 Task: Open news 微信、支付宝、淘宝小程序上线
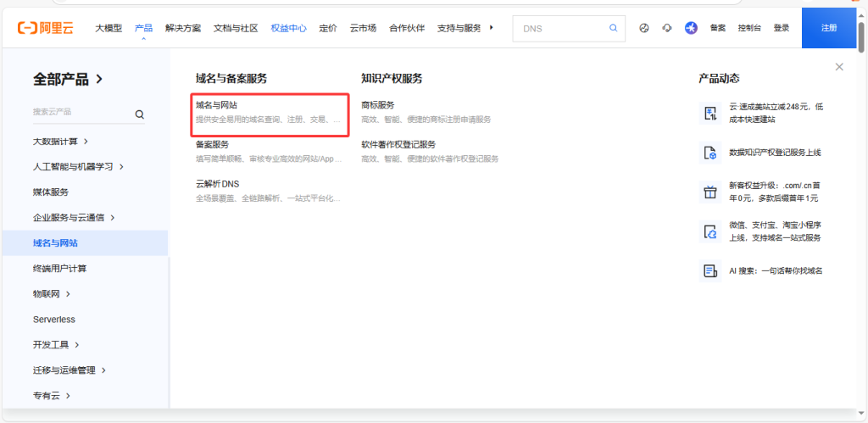(x=775, y=232)
